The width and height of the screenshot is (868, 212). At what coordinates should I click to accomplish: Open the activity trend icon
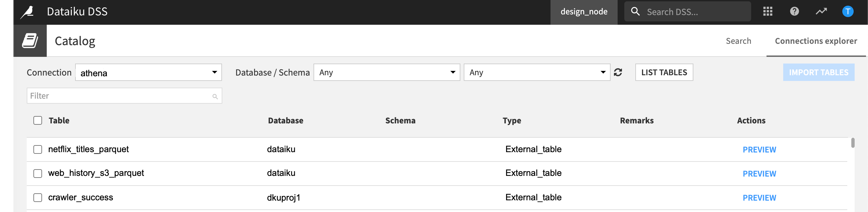pos(821,11)
